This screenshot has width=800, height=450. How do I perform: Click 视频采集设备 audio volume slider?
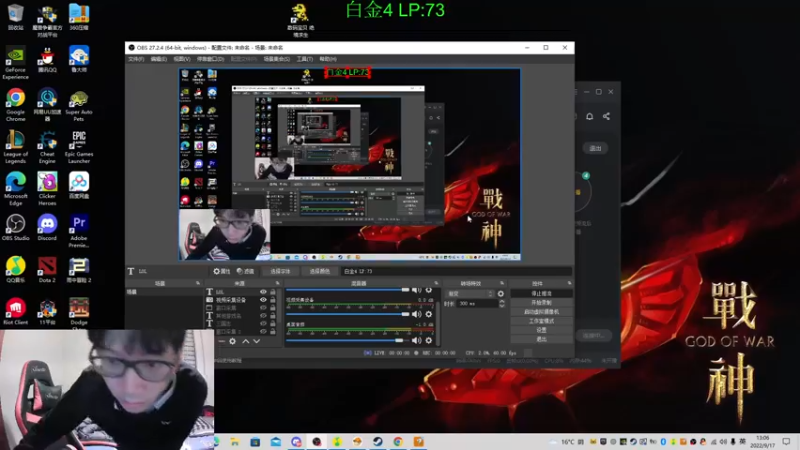(347, 314)
